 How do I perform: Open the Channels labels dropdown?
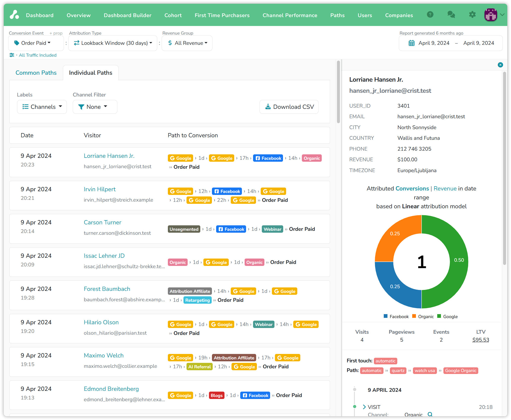coord(42,107)
